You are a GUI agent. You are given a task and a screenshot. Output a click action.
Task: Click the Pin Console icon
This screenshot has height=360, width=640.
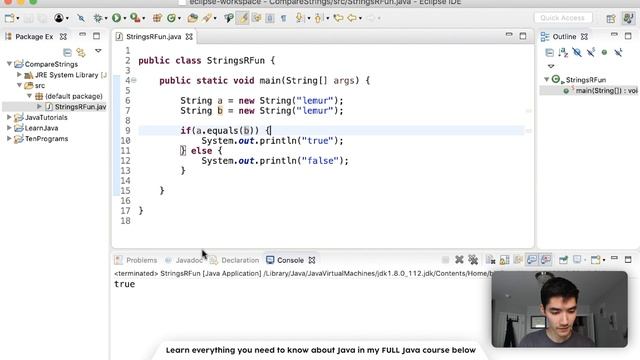click(564, 260)
